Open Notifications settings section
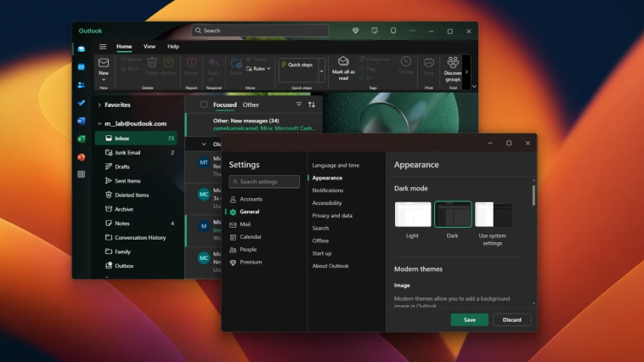The width and height of the screenshot is (644, 362). (328, 190)
